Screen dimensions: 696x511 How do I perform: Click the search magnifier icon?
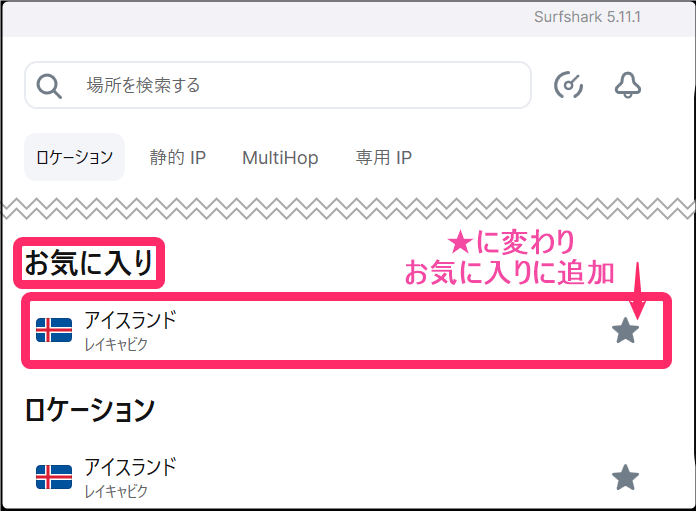49,86
